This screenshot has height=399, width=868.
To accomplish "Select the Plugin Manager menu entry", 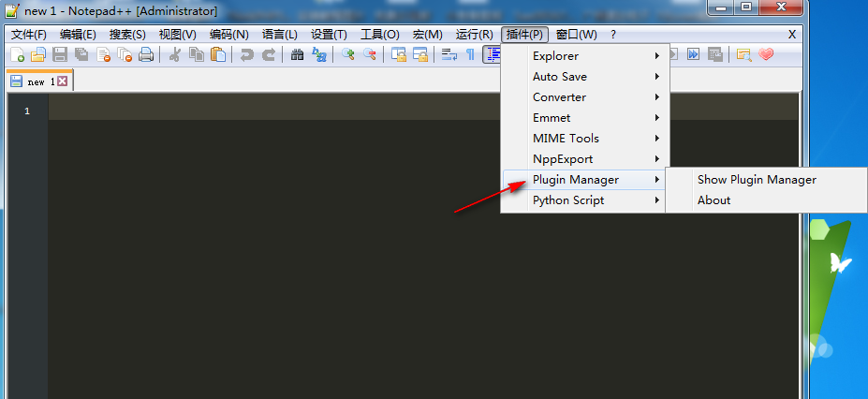I will coord(585,180).
